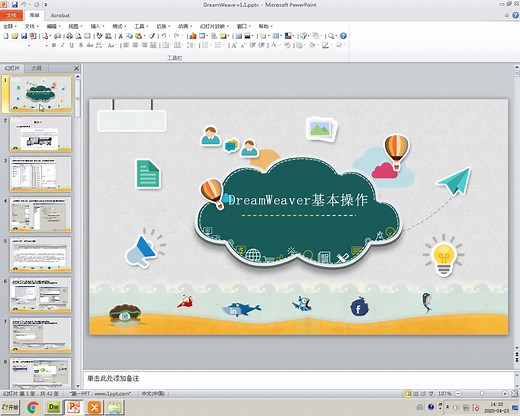Select slide 5 thumbnail
520x416 pixels.
click(40, 255)
